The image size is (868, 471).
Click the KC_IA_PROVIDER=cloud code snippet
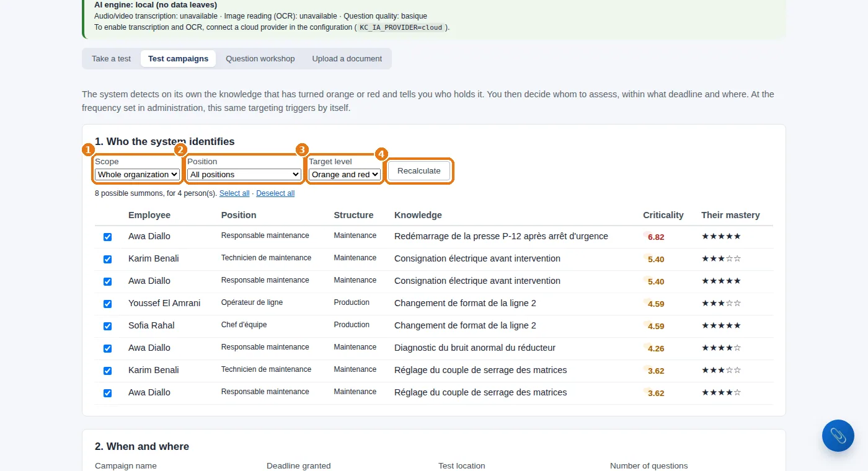401,27
